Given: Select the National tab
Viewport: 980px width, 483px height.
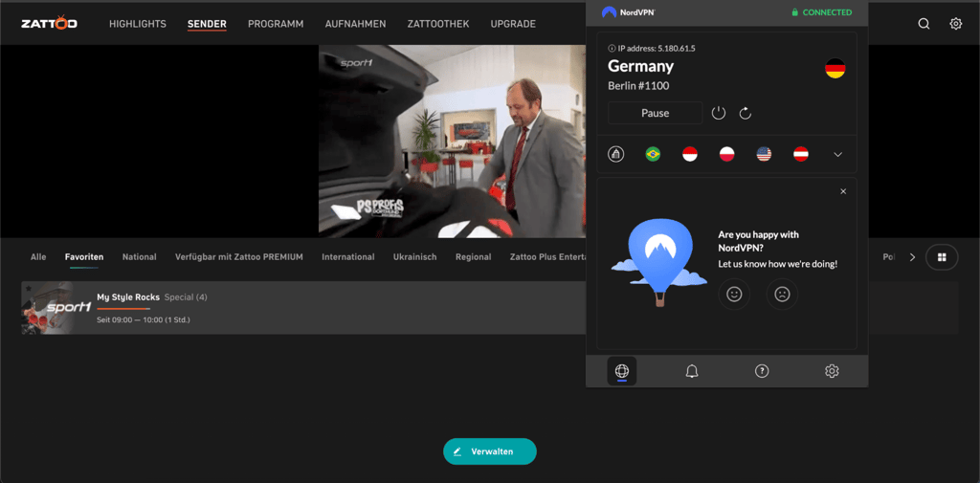Looking at the screenshot, I should pos(140,257).
